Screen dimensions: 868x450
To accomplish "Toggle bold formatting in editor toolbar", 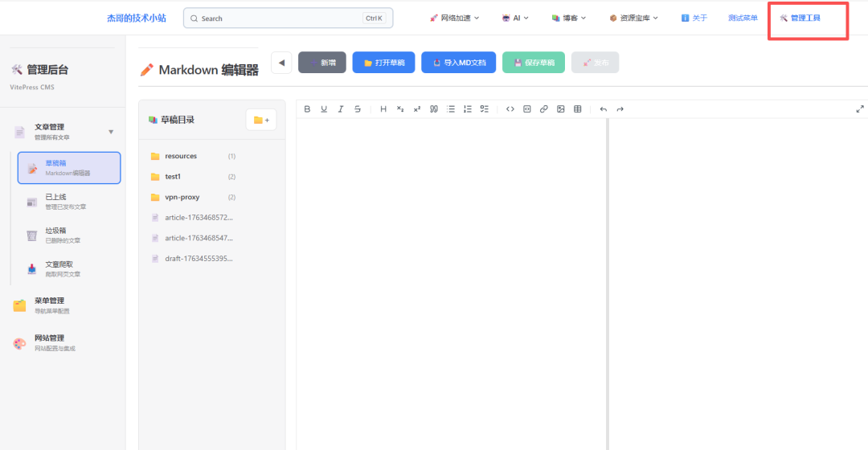I will [307, 109].
